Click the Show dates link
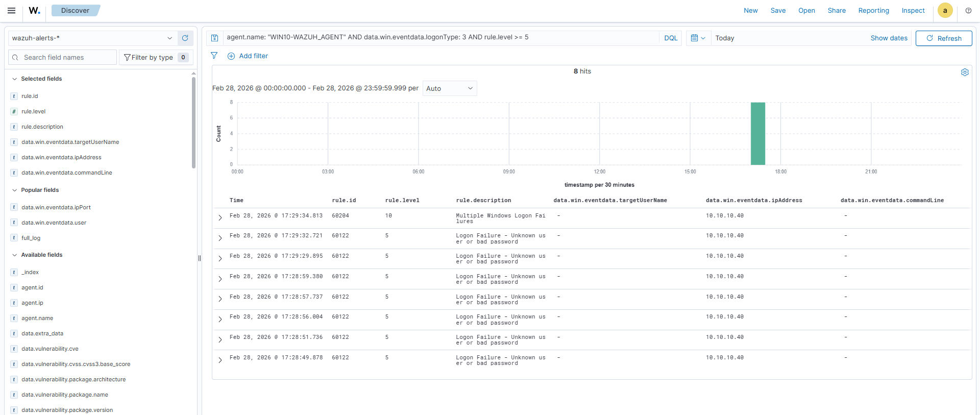980x415 pixels. tap(889, 38)
